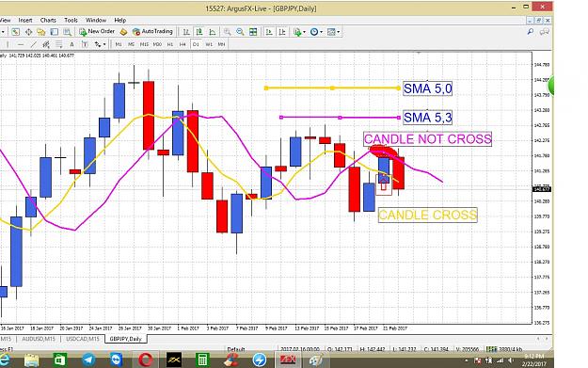Open the Strategy Tester icon

point(67,32)
